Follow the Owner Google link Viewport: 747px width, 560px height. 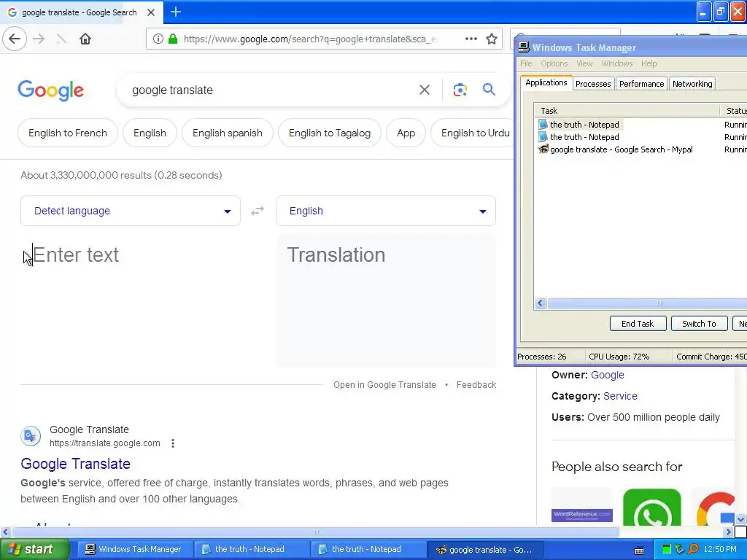coord(608,375)
